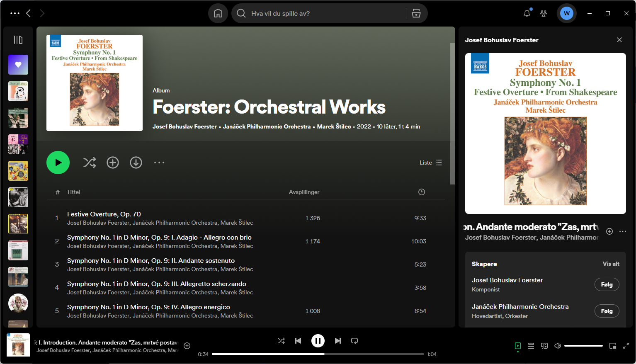Open Liked Songs heart playlist

pyautogui.click(x=18, y=65)
